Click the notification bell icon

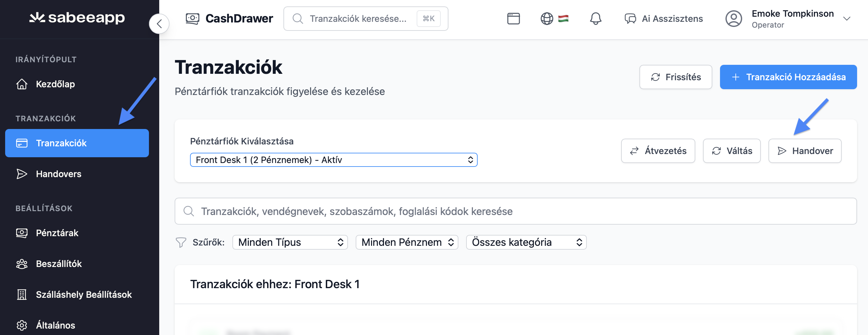[x=595, y=19]
